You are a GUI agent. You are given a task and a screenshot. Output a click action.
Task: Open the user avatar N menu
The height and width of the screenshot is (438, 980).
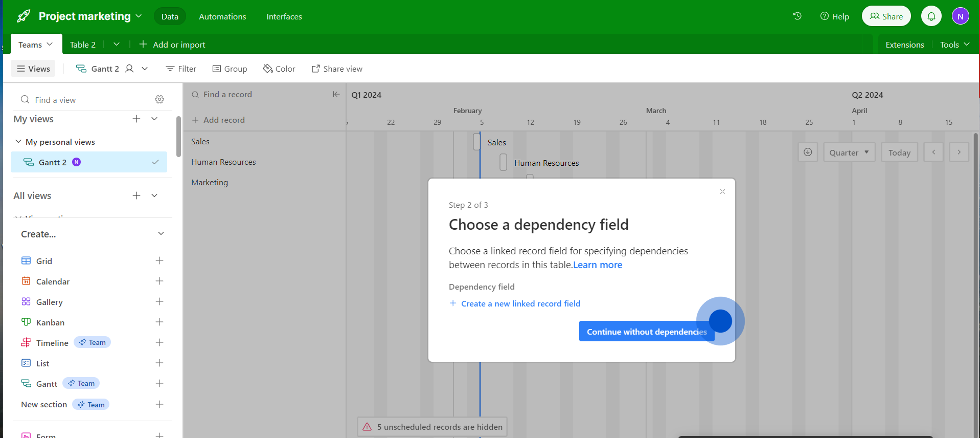tap(960, 16)
